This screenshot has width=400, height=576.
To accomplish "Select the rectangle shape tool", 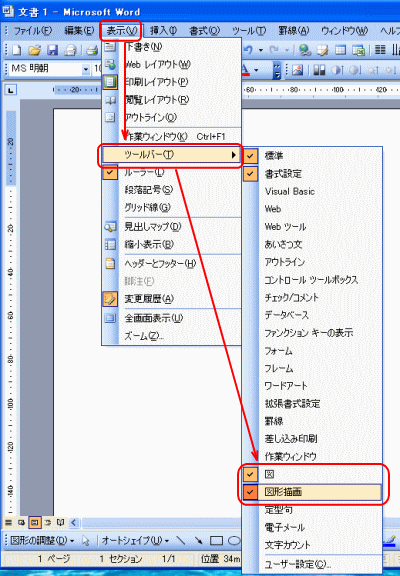I will point(216,540).
